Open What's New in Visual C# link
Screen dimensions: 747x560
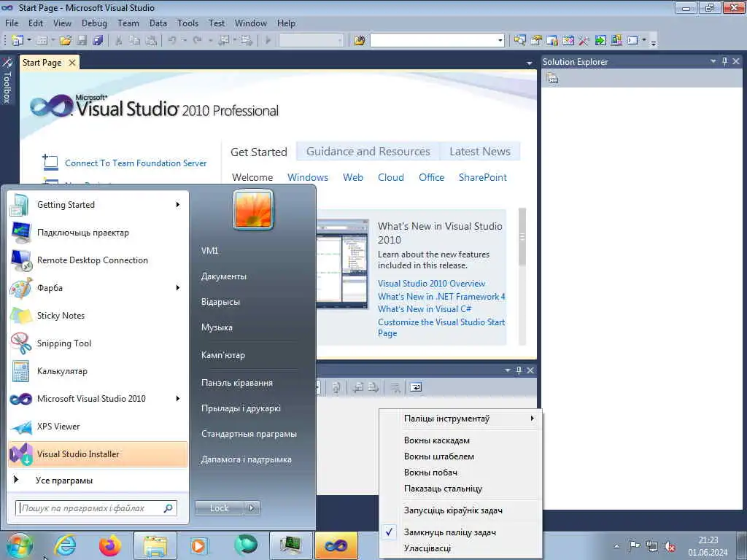point(425,309)
